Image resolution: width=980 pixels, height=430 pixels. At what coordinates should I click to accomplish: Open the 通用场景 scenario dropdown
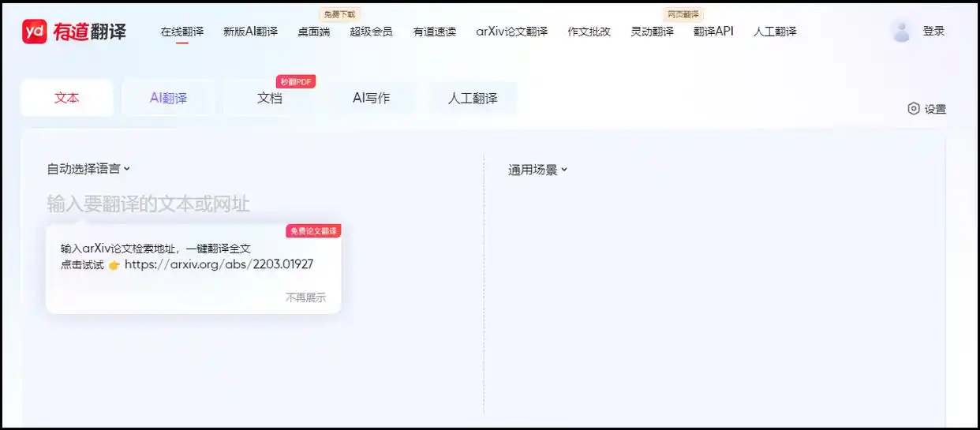(x=537, y=170)
